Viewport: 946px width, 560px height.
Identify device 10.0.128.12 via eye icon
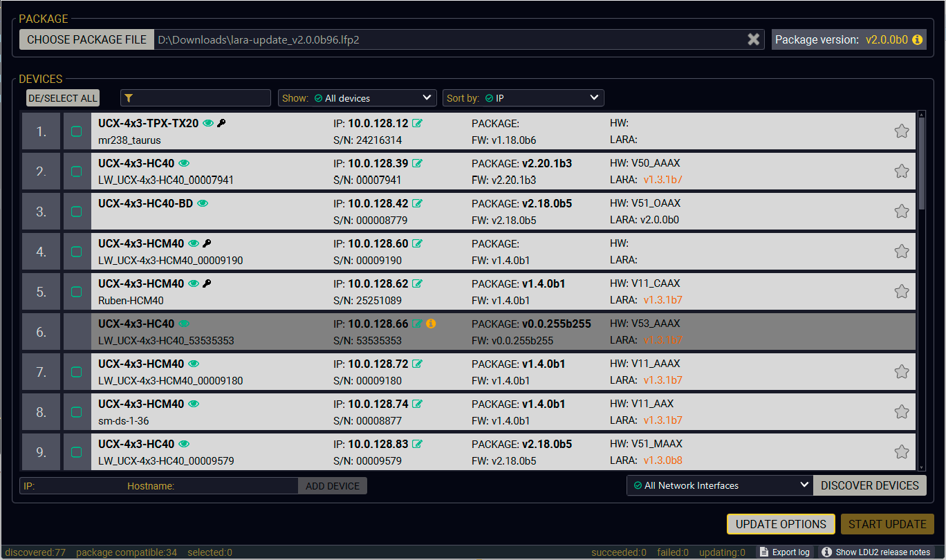[207, 123]
